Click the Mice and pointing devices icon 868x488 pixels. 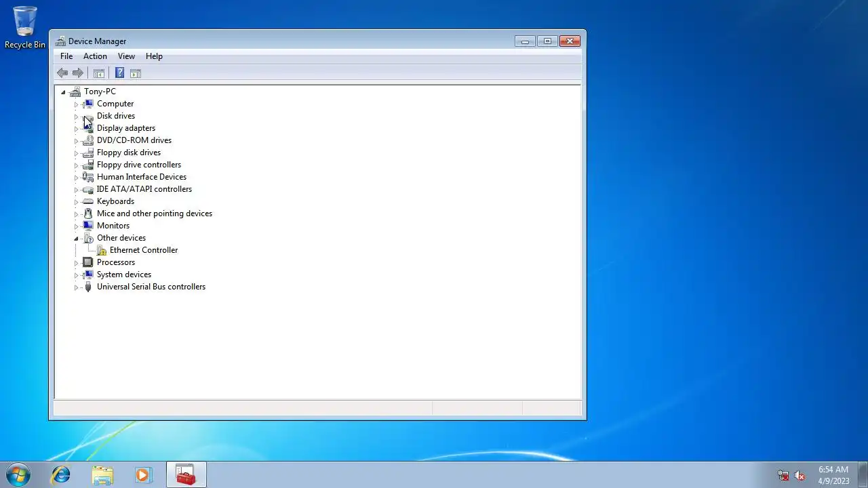(x=88, y=213)
